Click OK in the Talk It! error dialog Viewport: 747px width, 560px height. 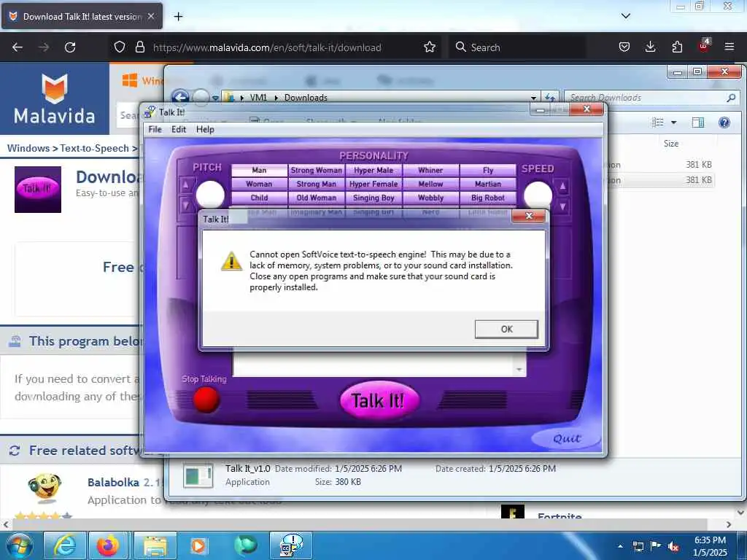click(x=506, y=329)
